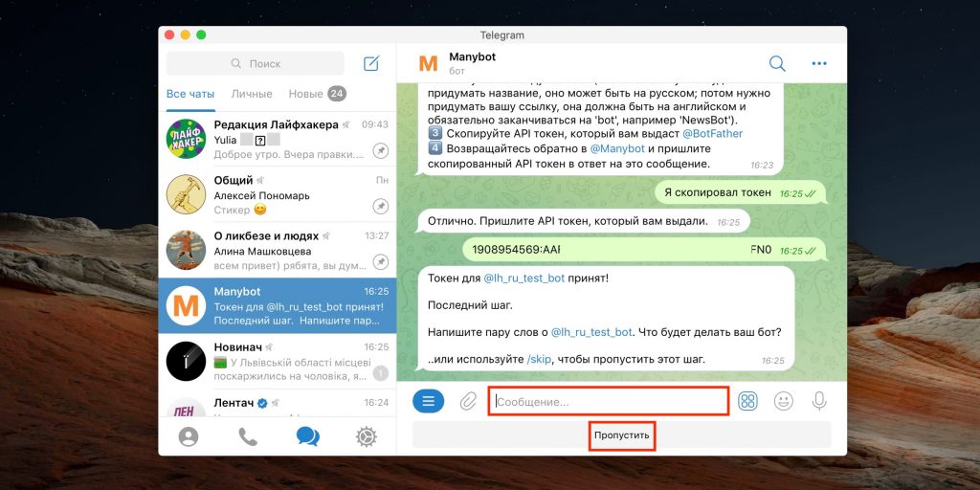Click the compose new message icon
The width and height of the screenshot is (980, 490).
(x=371, y=63)
